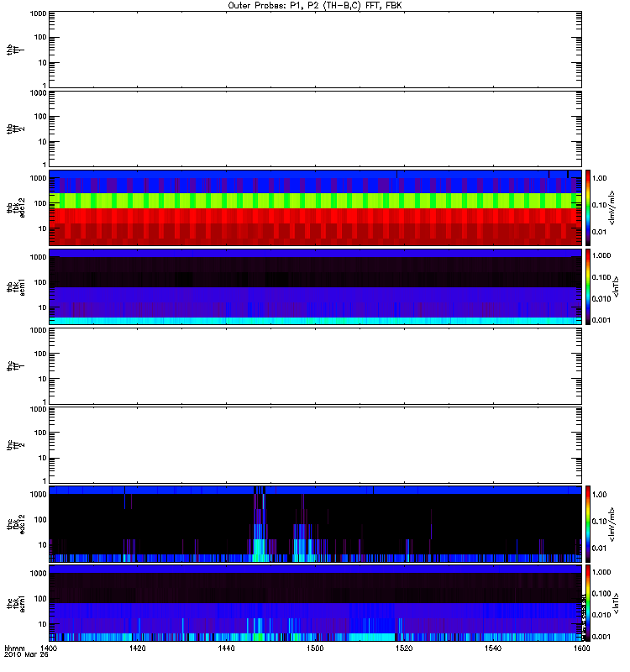Viewport: 630px width, 672px height.
Task: Click the cyan bottom band in thb fbk scm1 spectrogram
Action: tap(315, 321)
